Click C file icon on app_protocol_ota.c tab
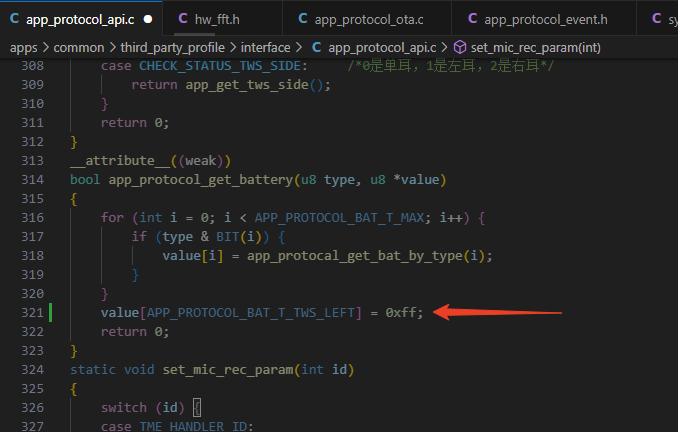The width and height of the screenshot is (678, 432). coord(303,19)
